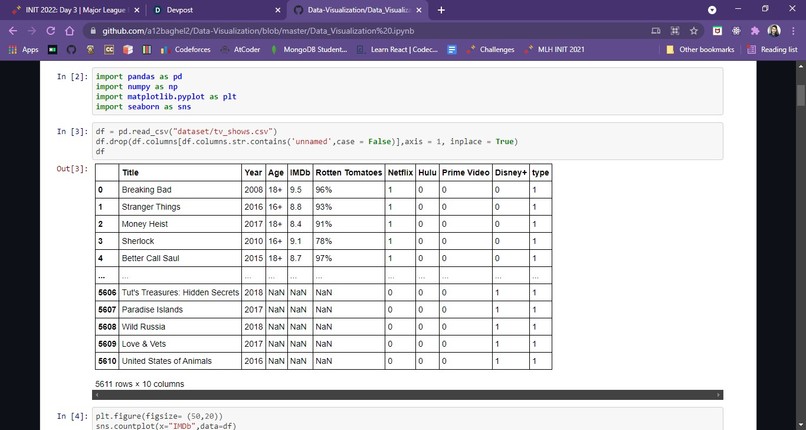Click the 'Love & Vets' title cell
The width and height of the screenshot is (806, 430).
click(180, 344)
